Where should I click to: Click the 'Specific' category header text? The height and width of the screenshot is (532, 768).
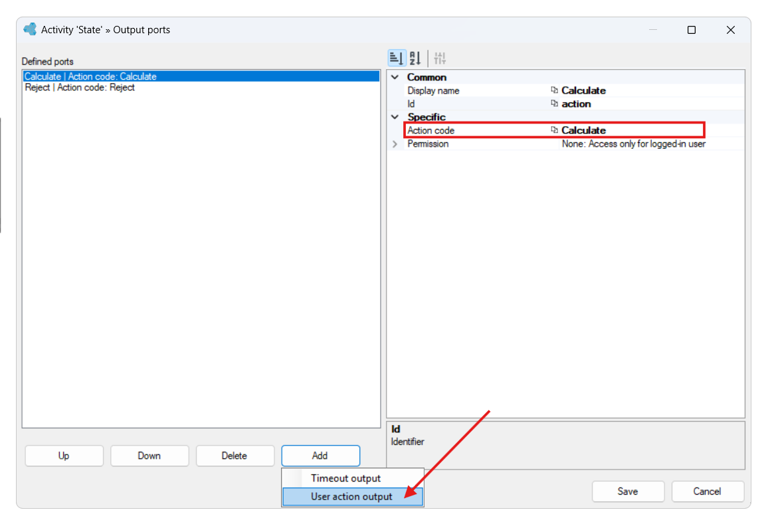tap(427, 117)
